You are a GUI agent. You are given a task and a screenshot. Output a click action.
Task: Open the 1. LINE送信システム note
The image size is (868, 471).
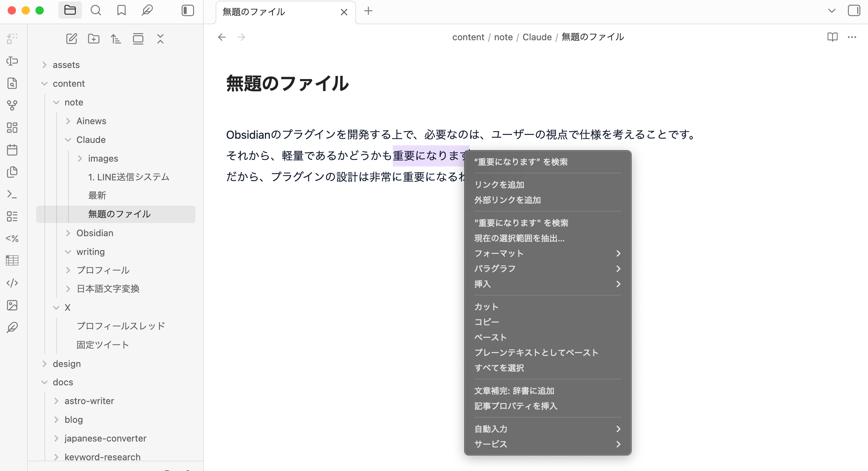[x=129, y=177]
